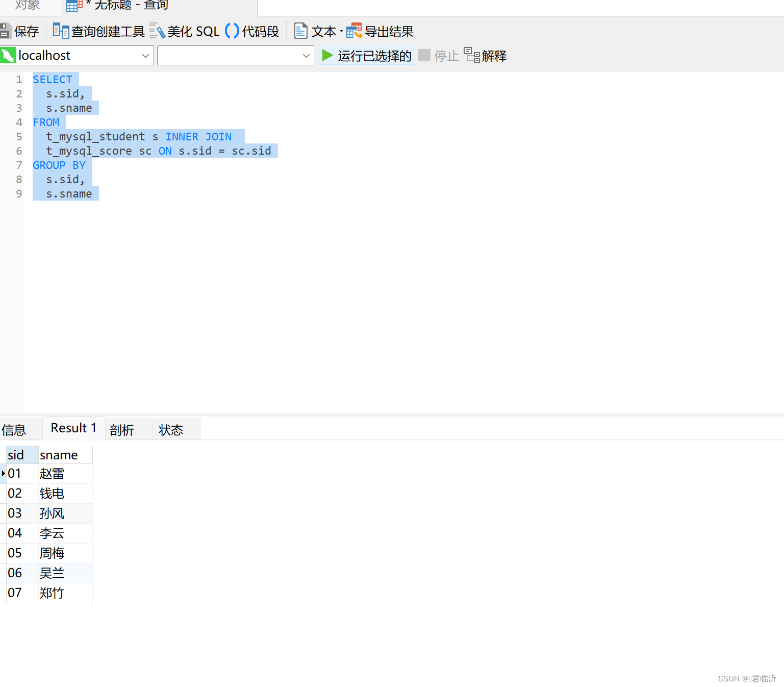
Task: Click the SELECT keyword on line 1
Action: coord(53,80)
